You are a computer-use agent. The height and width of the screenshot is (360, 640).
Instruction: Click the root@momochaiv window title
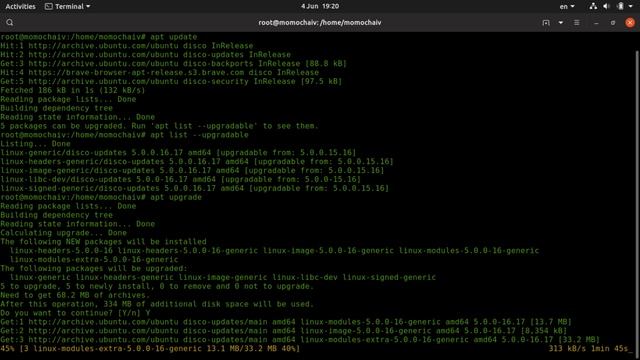tap(320, 23)
